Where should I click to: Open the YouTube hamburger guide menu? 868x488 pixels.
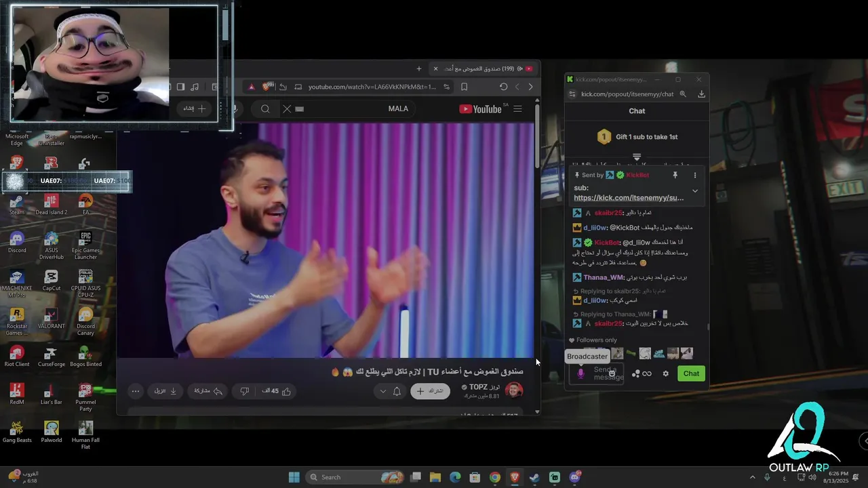pos(518,109)
